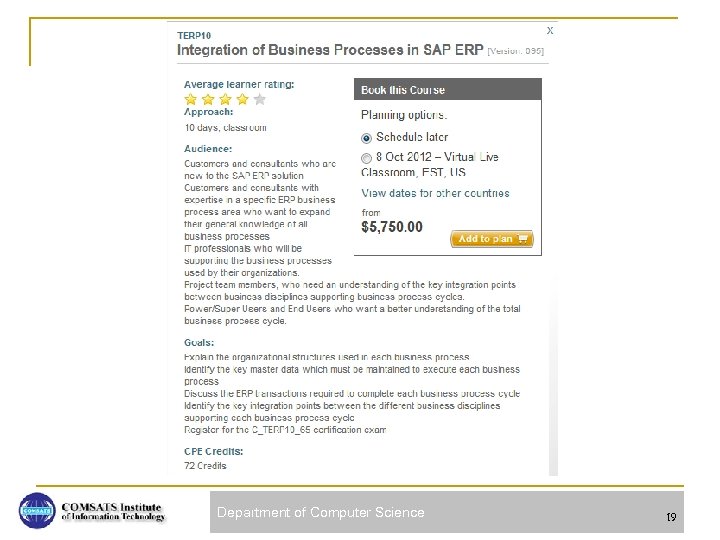Click the Department of Computer Science footer
720x540 pixels.
pos(320,513)
